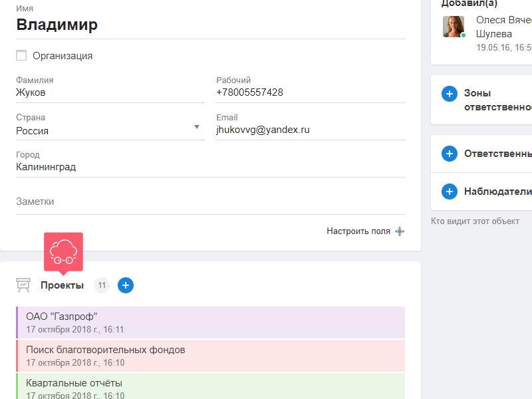Select the country value Россия
Image resolution: width=532 pixels, height=399 pixels.
point(32,131)
